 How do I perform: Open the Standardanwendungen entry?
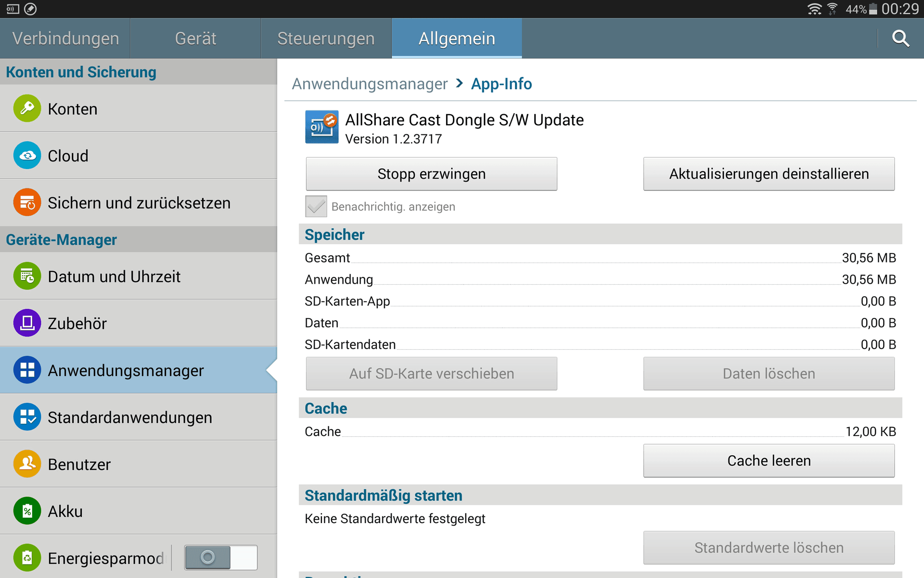139,417
